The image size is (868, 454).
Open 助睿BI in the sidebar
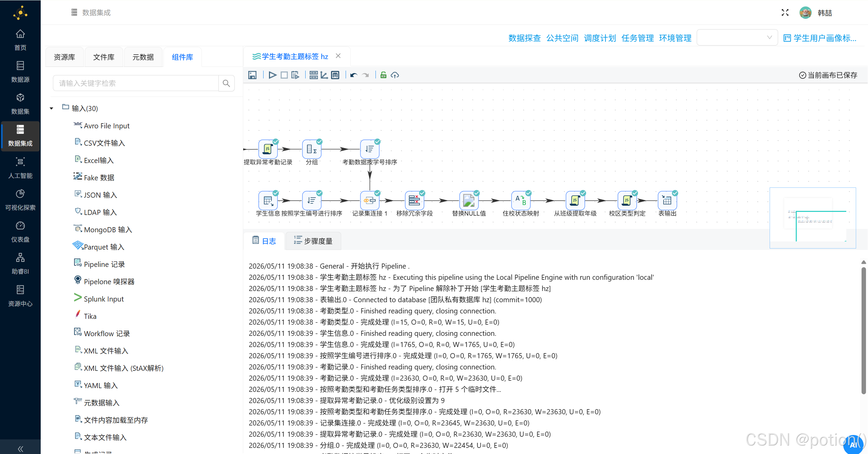point(20,264)
